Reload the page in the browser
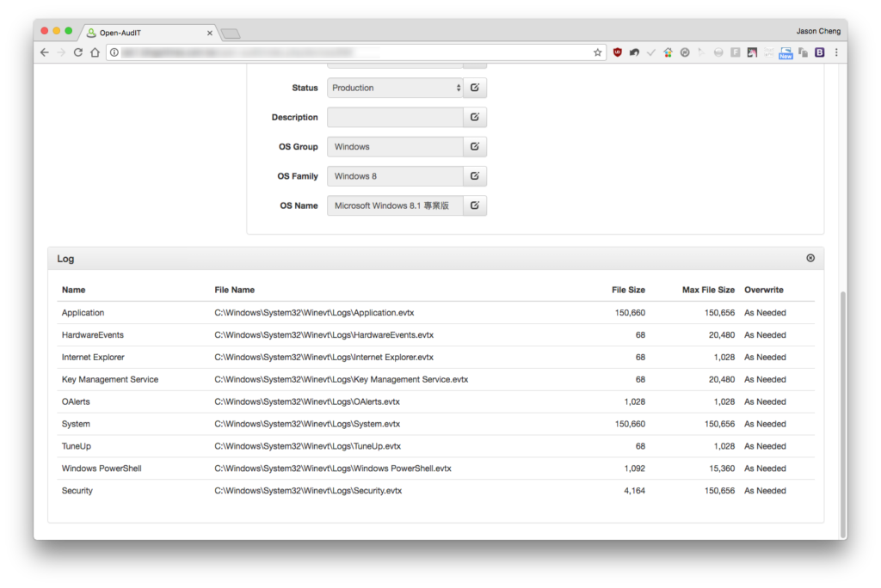 point(78,52)
